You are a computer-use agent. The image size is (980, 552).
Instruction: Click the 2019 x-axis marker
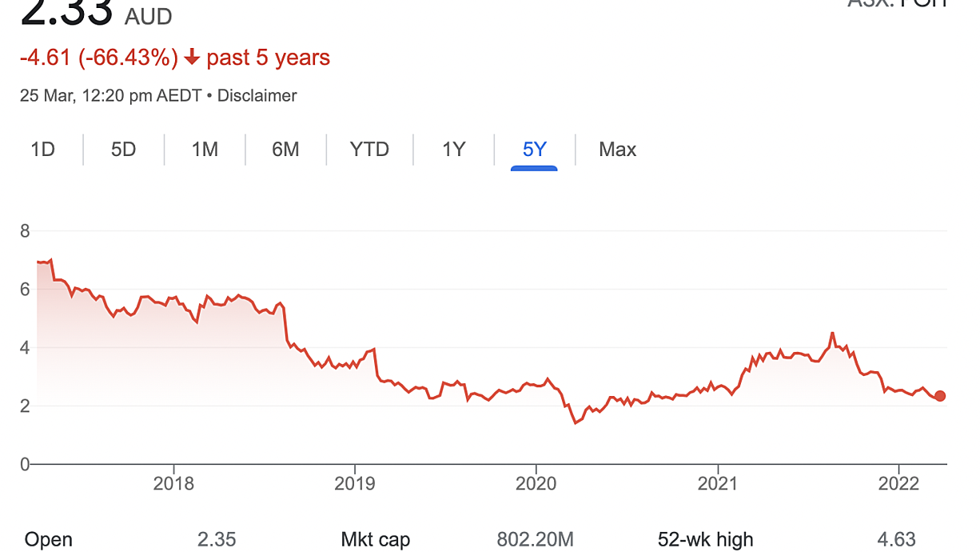(354, 484)
